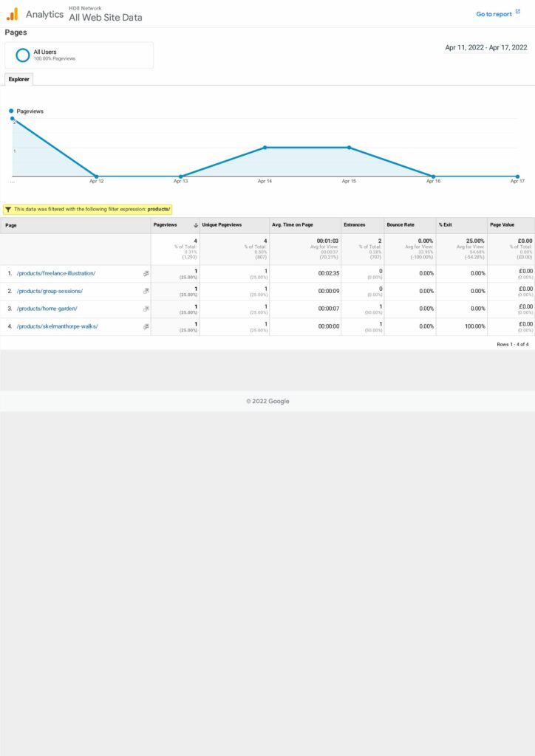The image size is (535, 756).
Task: Click the Go to report link
Action: 494,14
